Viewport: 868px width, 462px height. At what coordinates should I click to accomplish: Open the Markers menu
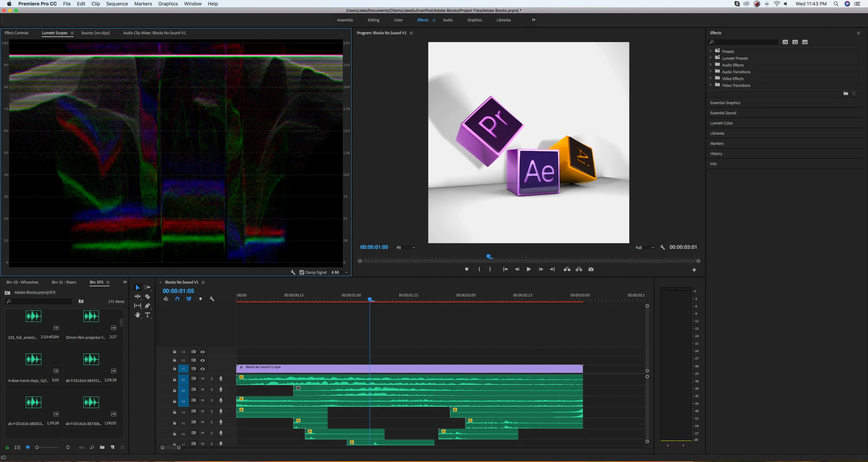pos(143,4)
